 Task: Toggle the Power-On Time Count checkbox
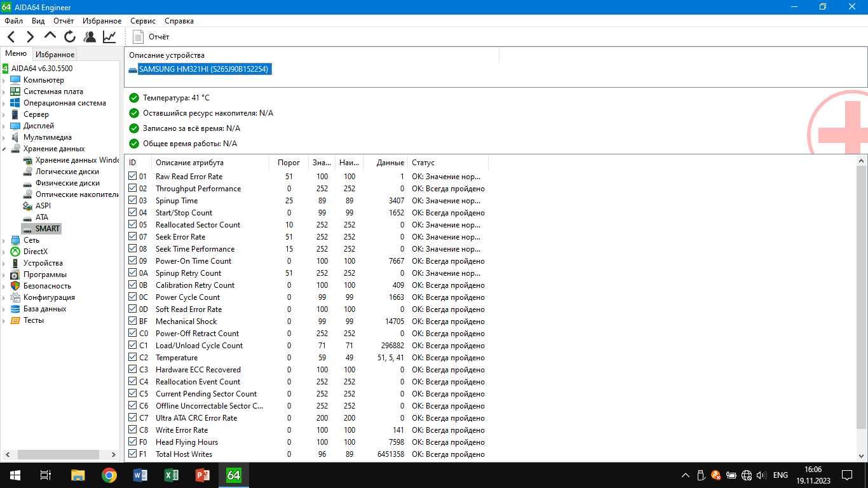click(132, 261)
